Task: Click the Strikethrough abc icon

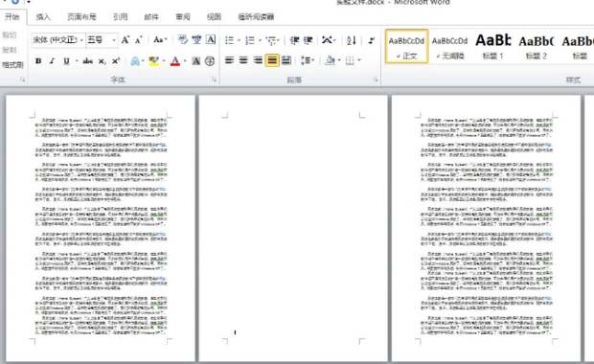Action: point(87,61)
